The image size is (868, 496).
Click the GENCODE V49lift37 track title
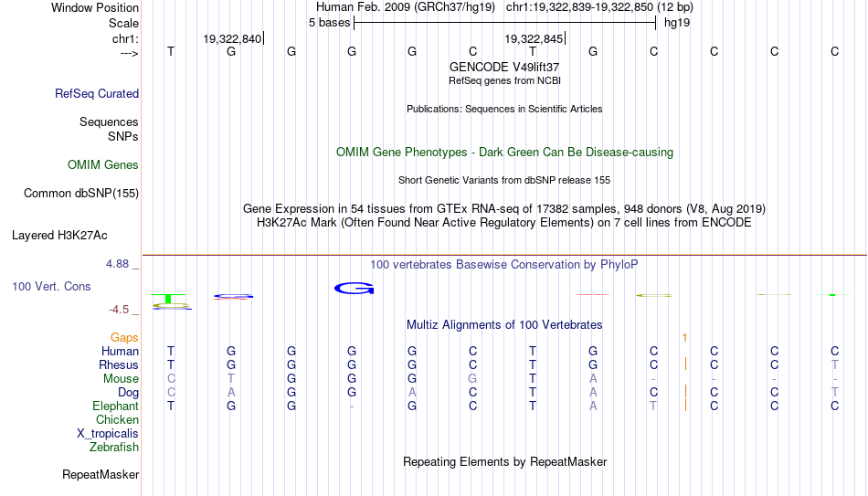504,67
